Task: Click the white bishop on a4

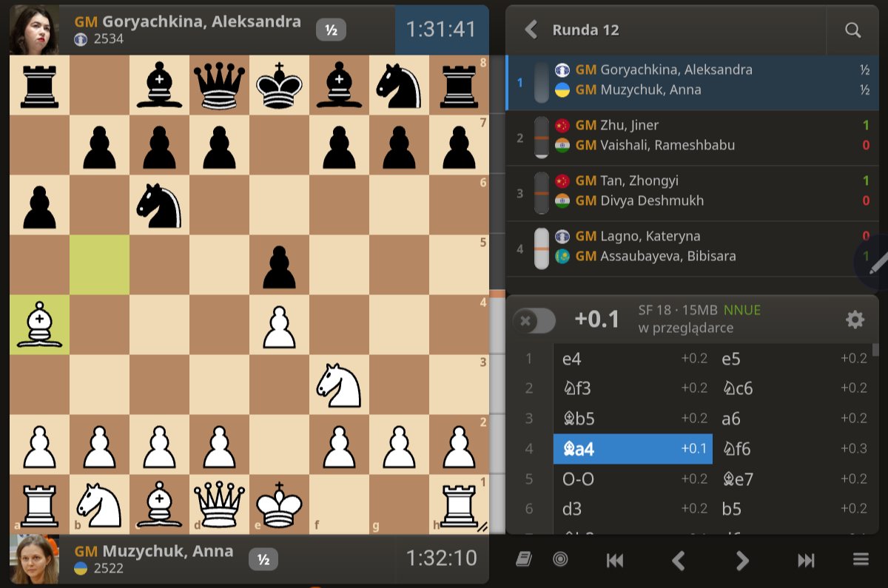Action: coord(39,325)
